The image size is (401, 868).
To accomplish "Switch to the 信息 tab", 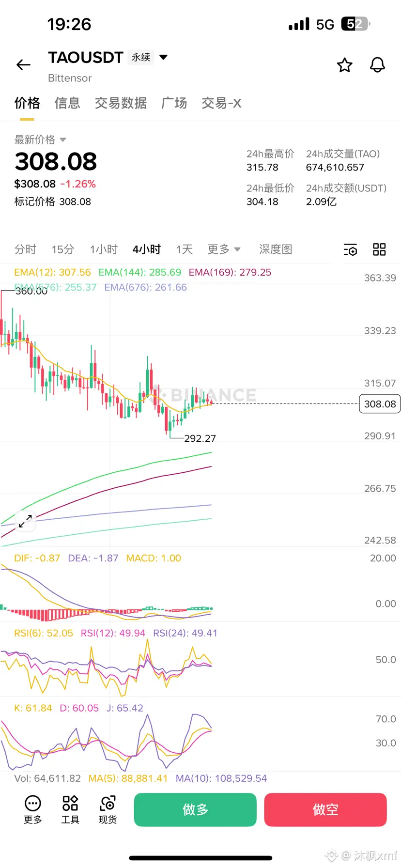I will pos(67,103).
